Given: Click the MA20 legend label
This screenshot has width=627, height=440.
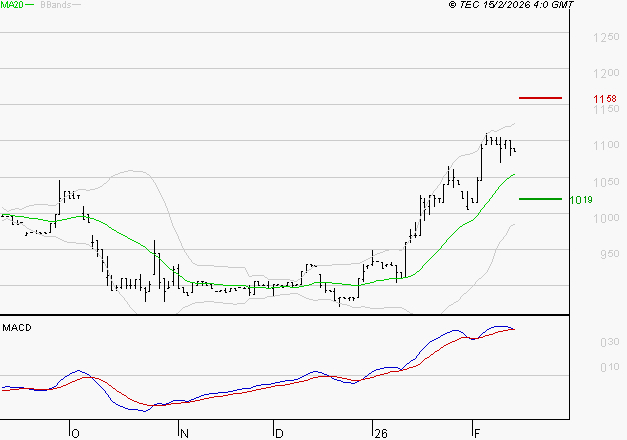Looking at the screenshot, I should [x=12, y=5].
